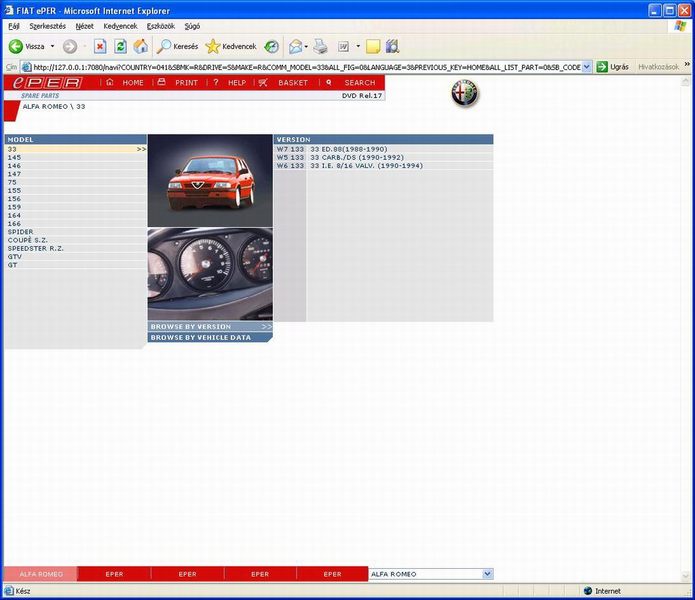The width and height of the screenshot is (695, 600).
Task: Click the Windows flag logo throbber
Action: [680, 26]
